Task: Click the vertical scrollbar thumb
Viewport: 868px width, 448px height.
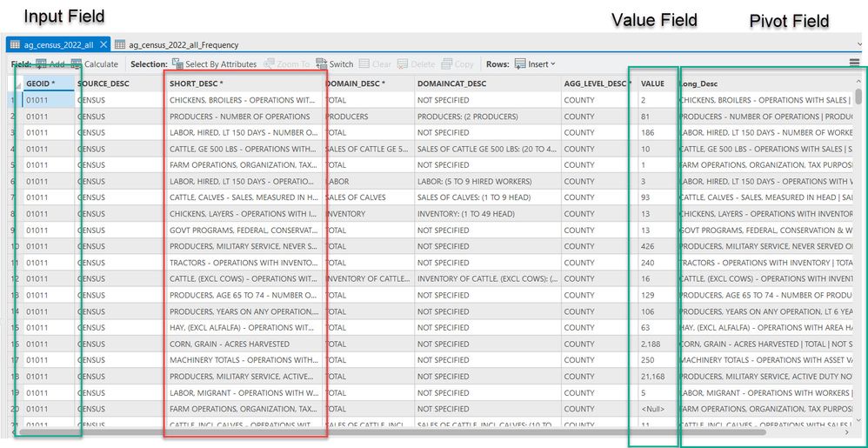Action: [858, 96]
